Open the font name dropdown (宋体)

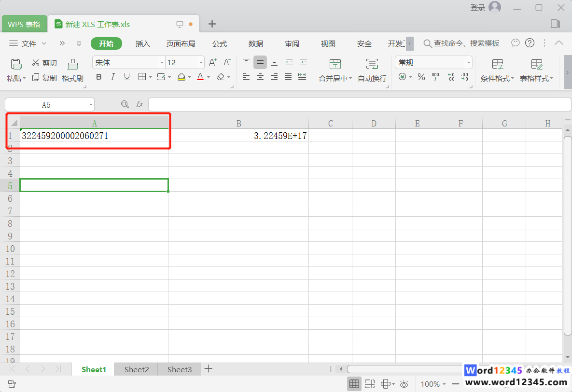click(x=162, y=63)
